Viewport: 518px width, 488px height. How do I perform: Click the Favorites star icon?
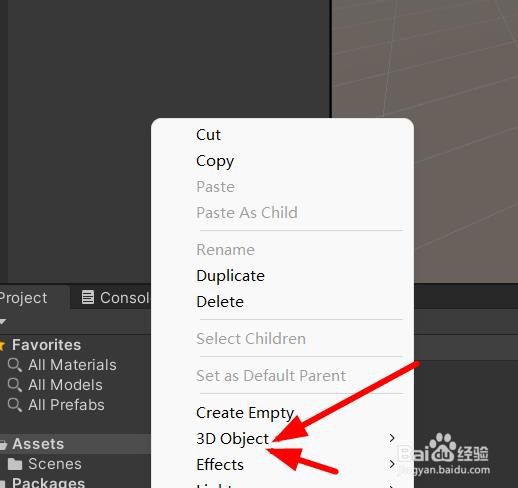[2, 345]
